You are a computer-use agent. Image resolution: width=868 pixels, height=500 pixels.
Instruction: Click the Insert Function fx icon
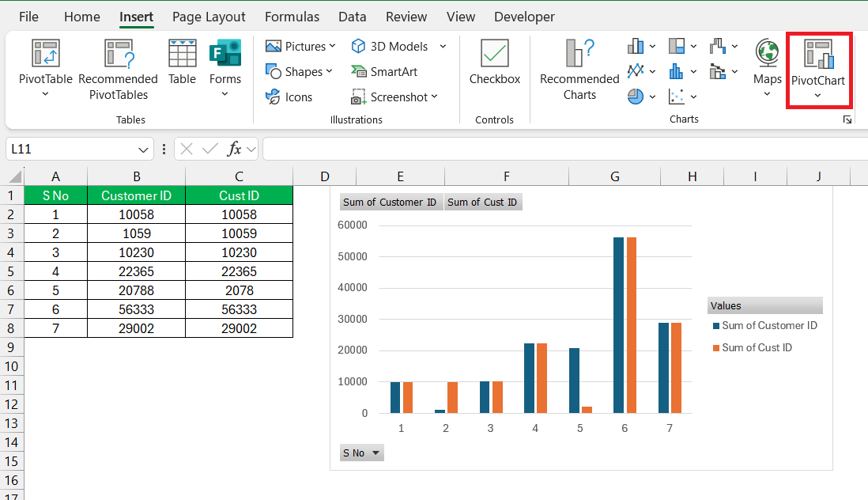(234, 149)
